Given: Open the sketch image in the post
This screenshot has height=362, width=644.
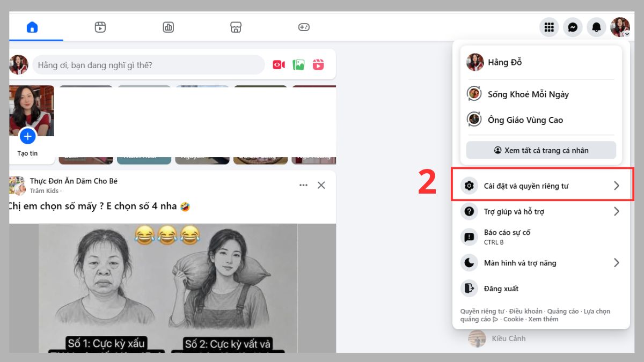Looking at the screenshot, I should [167, 288].
